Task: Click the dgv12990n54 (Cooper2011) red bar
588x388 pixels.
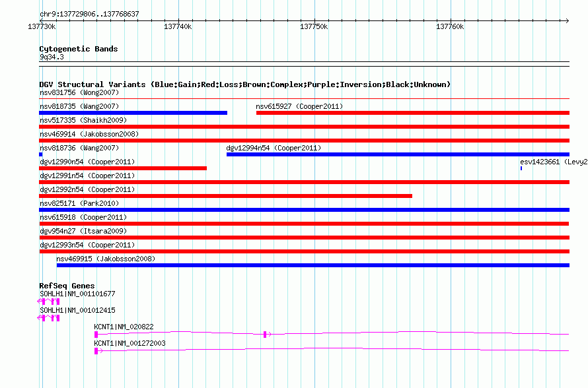Action: coord(123,168)
